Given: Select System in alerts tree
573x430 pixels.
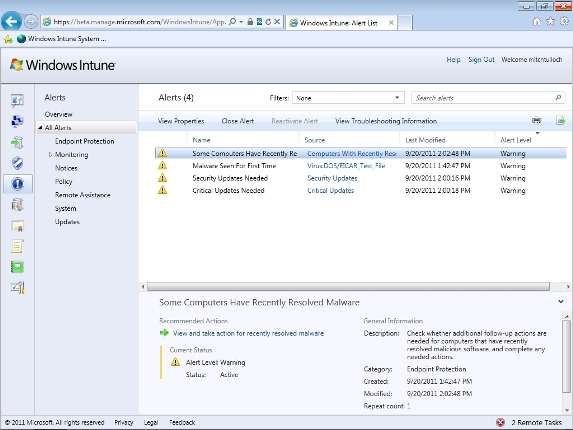Looking at the screenshot, I should click(x=65, y=208).
